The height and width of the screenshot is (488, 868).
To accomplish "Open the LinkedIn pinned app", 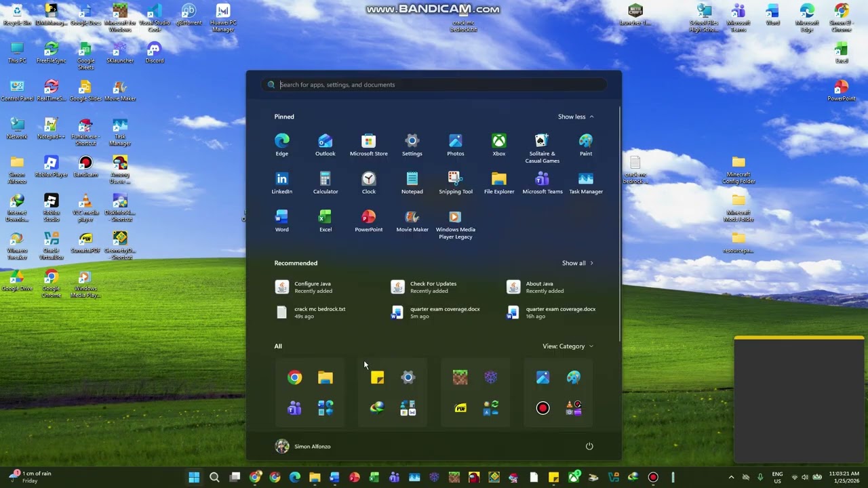I will click(281, 183).
